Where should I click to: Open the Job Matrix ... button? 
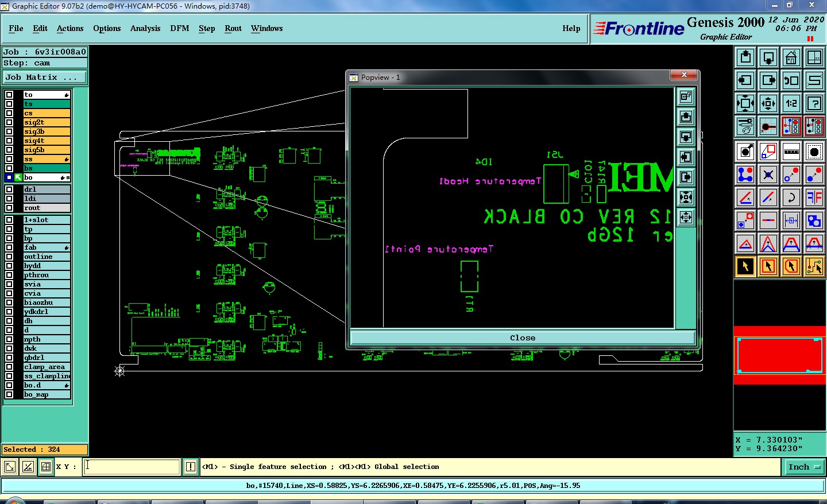coord(45,77)
